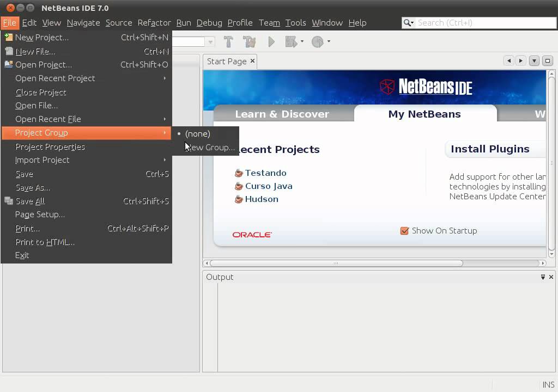Image resolution: width=558 pixels, height=392 pixels.
Task: Expand Open Recent Project submenu arrow
Action: click(x=165, y=78)
